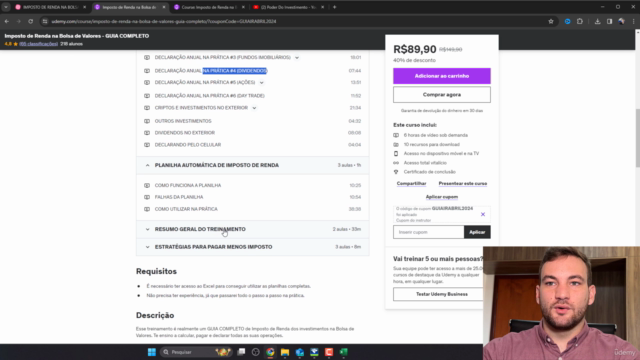The width and height of the screenshot is (640, 360).
Task: Open the orange C app on the taskbar
Action: point(329,352)
